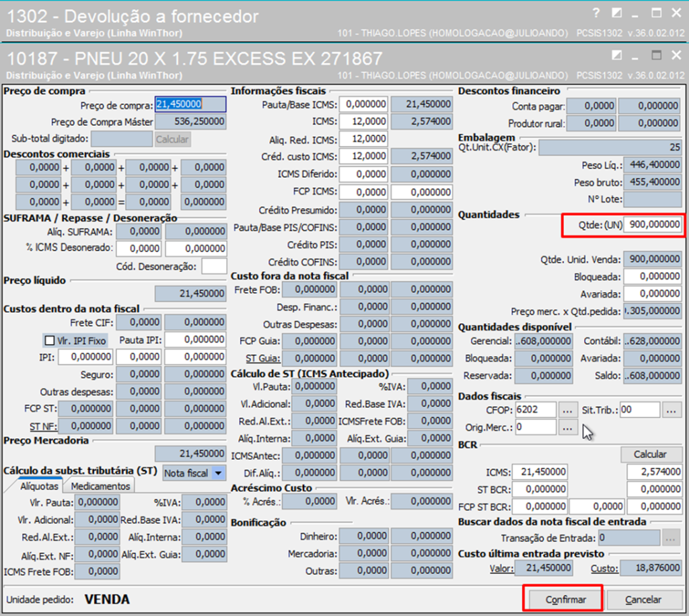This screenshot has height=616, width=689.
Task: Switch to the Medicamentos tab
Action: [x=100, y=485]
